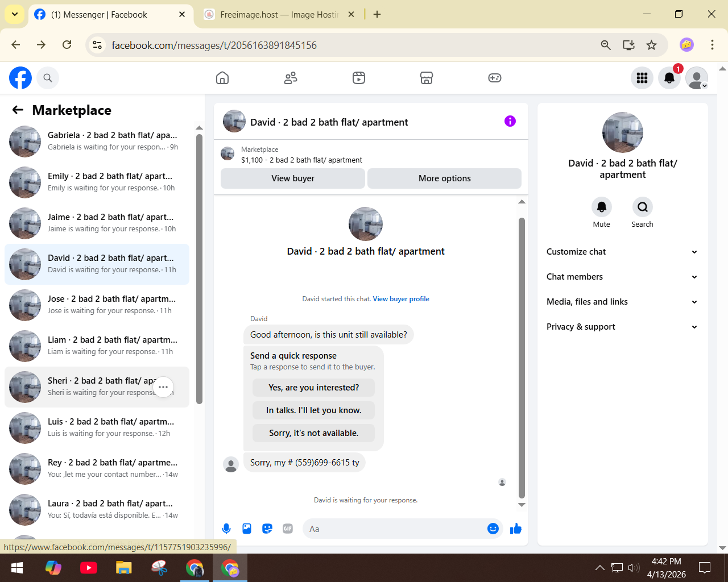Open the three-dot options on Sheri chat
This screenshot has width=728, height=582.
pos(163,387)
